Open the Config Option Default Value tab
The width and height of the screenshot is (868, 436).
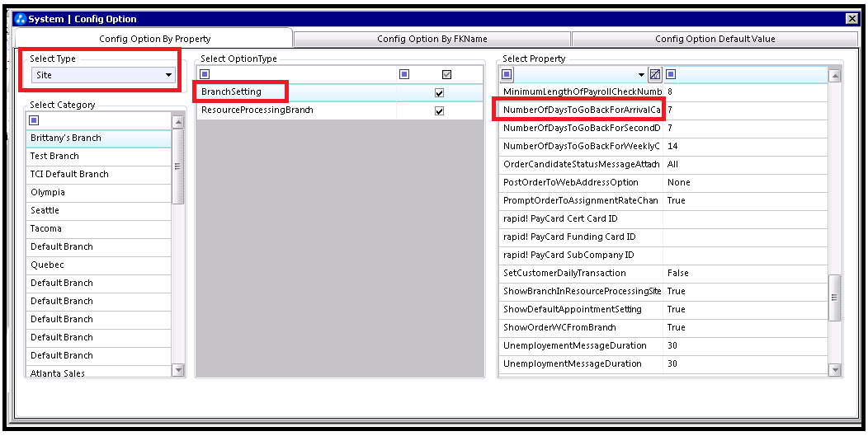[715, 39]
